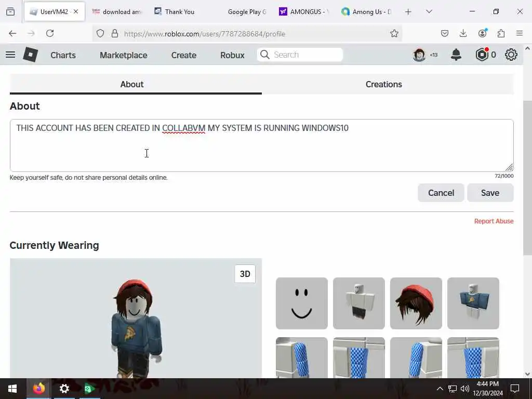Screen dimensions: 532x399
Task: Open the notifications bell
Action: coord(456,55)
